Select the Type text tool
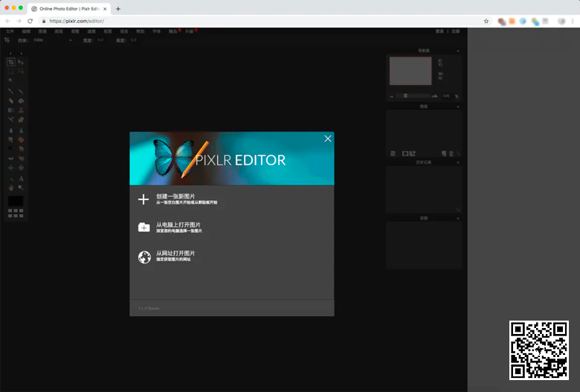580x392 pixels. pos(21,179)
